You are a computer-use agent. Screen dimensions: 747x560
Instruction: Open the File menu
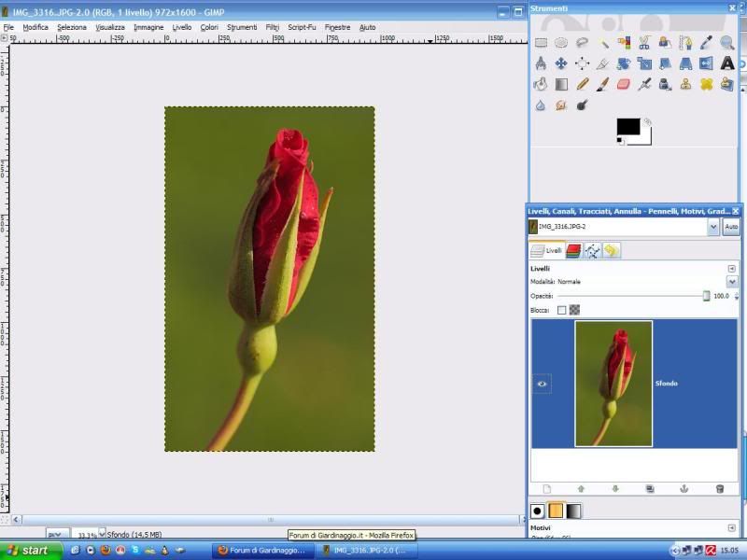pyautogui.click(x=8, y=28)
